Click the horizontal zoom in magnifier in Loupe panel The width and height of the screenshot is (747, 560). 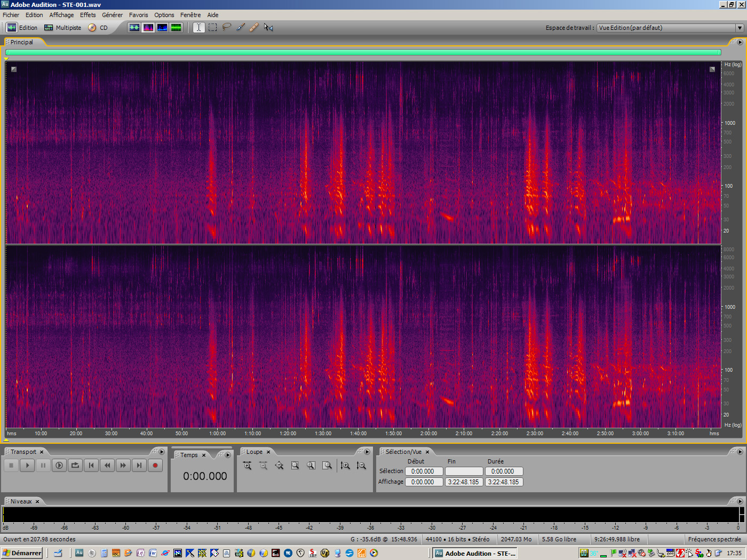point(247,465)
